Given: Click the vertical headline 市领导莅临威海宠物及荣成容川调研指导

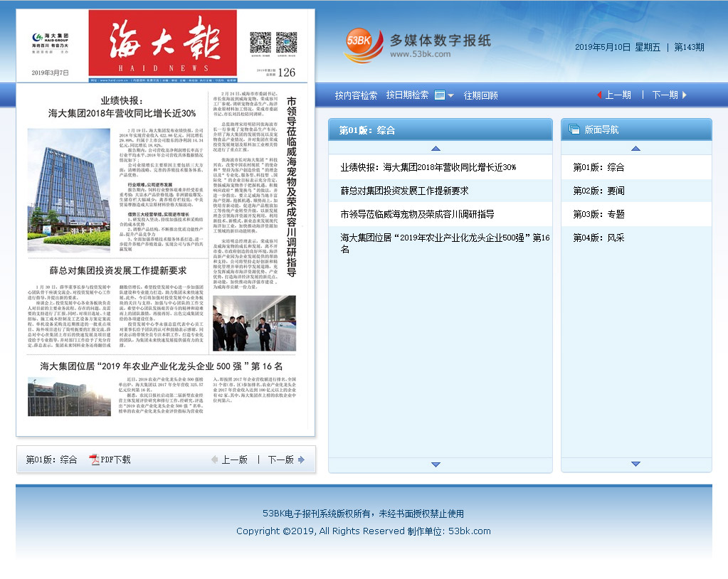Looking at the screenshot, I should pos(291,186).
